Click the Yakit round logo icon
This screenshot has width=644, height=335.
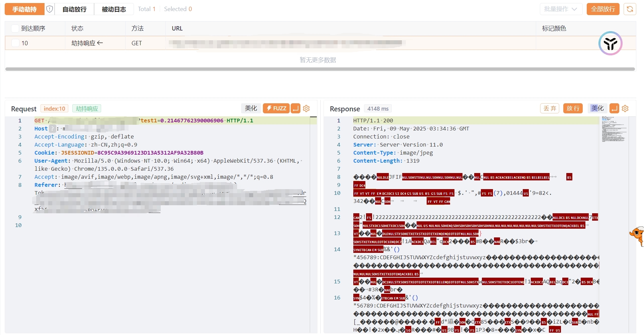(x=610, y=43)
